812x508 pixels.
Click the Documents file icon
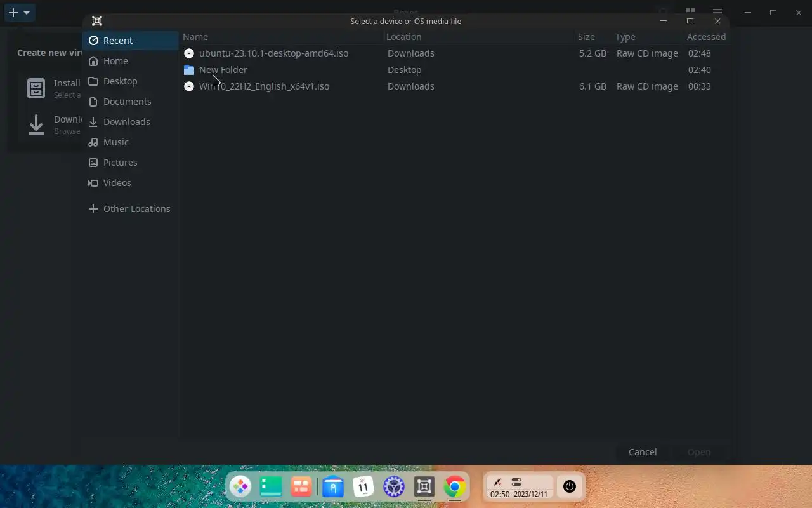pyautogui.click(x=93, y=102)
